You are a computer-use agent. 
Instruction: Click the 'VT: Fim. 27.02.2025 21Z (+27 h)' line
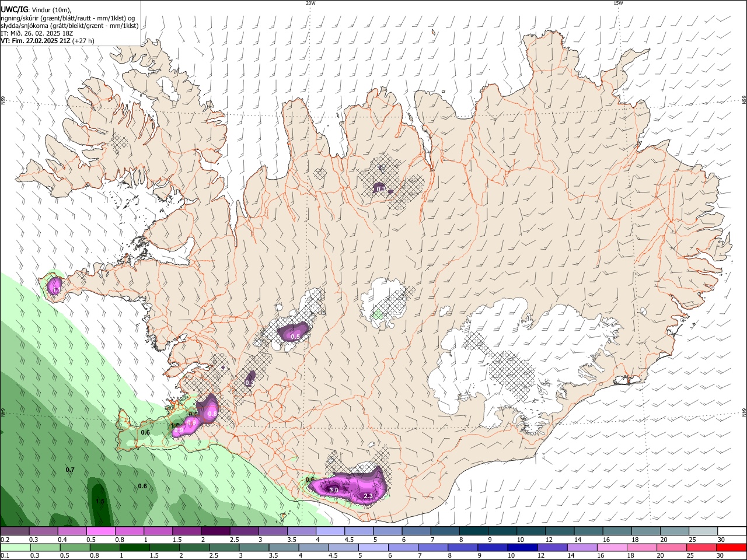47,41
